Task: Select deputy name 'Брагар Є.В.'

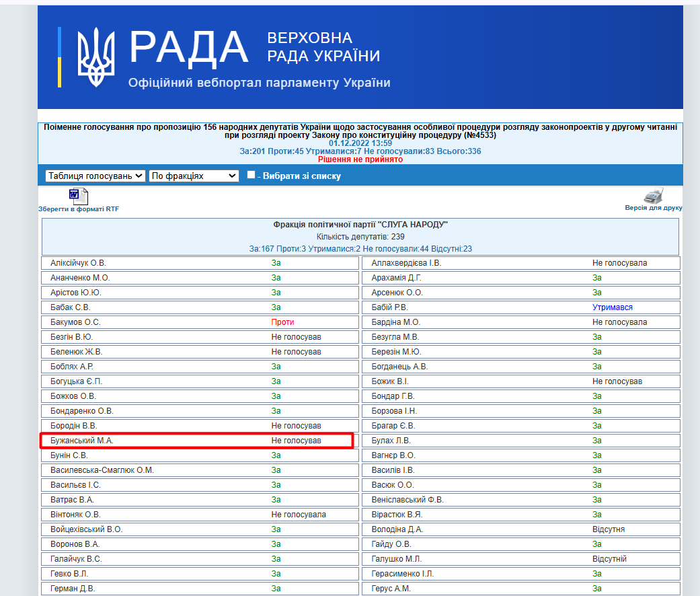Action: tap(393, 425)
